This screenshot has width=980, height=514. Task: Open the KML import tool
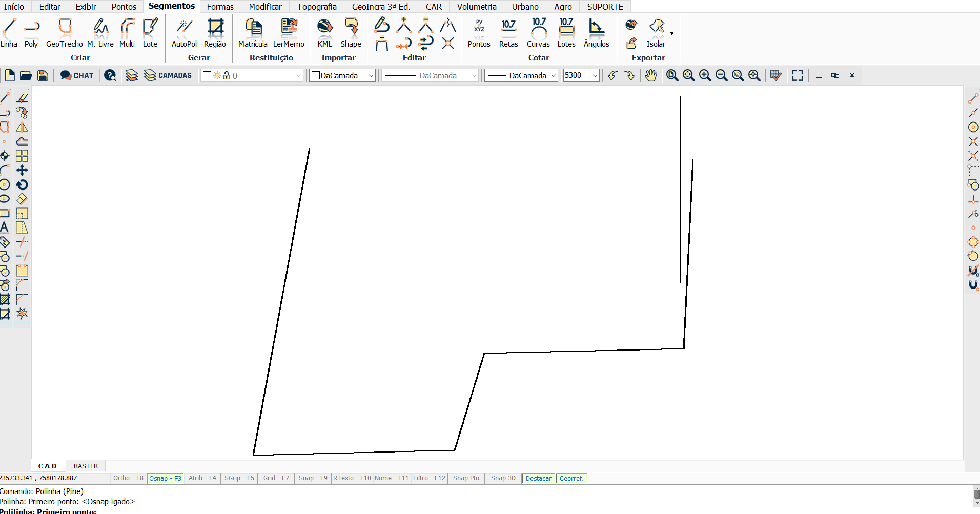click(x=324, y=33)
